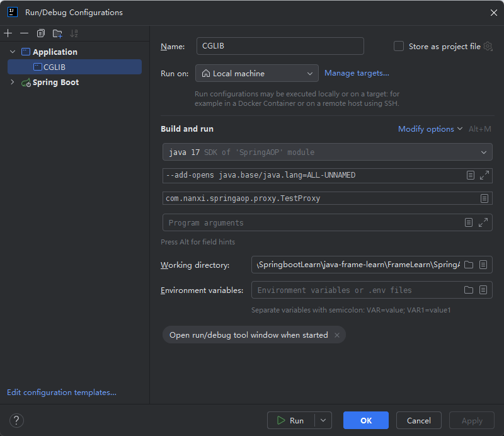Image resolution: width=504 pixels, height=436 pixels.
Task: Click the Program arguments input field
Action: [312, 223]
